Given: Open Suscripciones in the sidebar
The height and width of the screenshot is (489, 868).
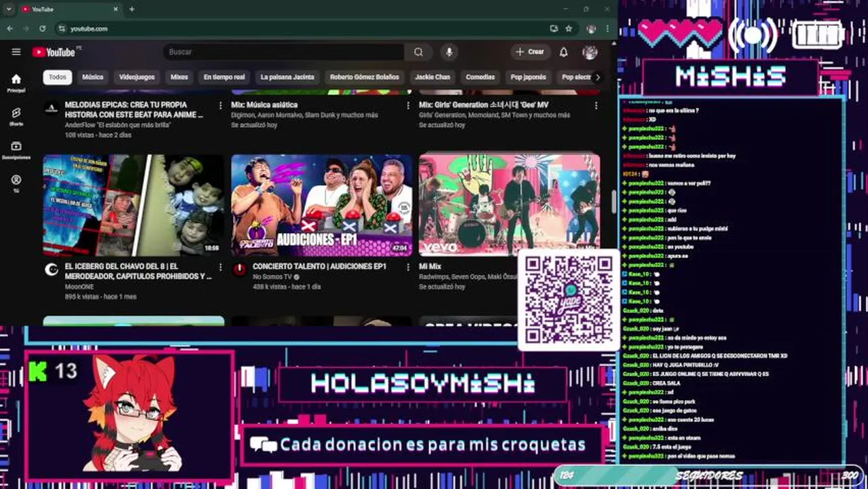Looking at the screenshot, I should 16,150.
